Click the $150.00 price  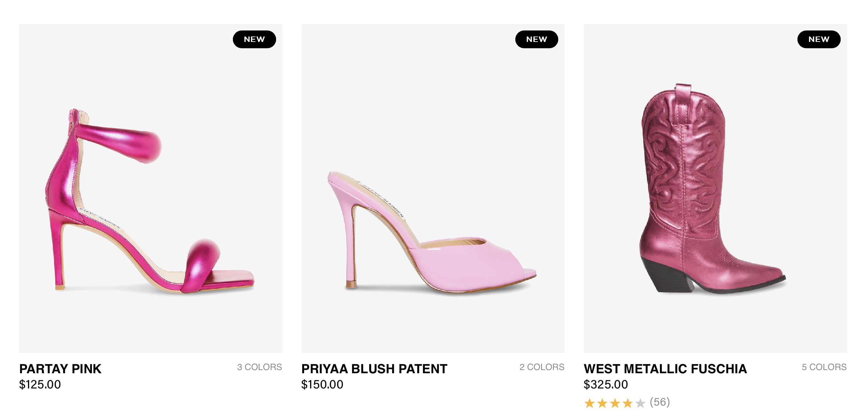(322, 384)
